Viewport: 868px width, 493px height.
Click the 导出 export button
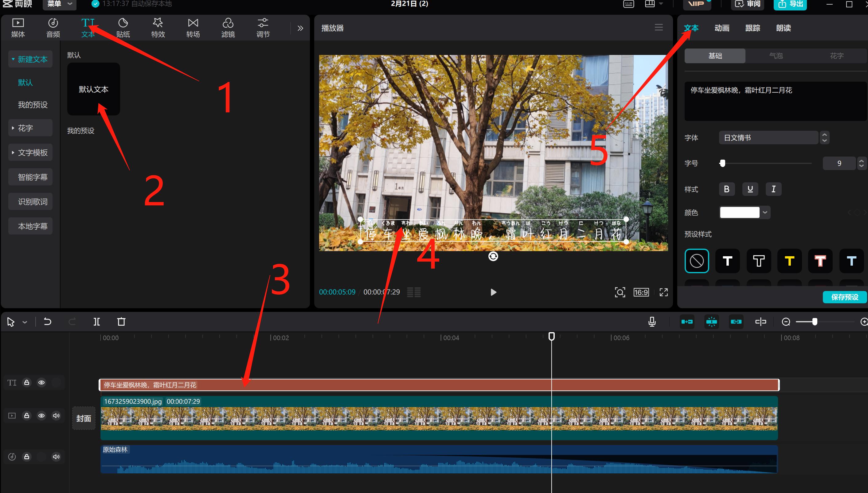(790, 4)
